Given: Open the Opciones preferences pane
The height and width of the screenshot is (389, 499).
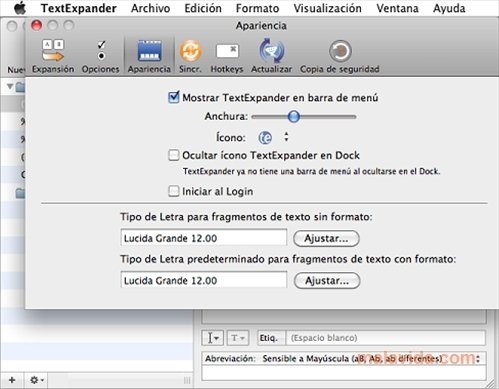Looking at the screenshot, I should 100,56.
